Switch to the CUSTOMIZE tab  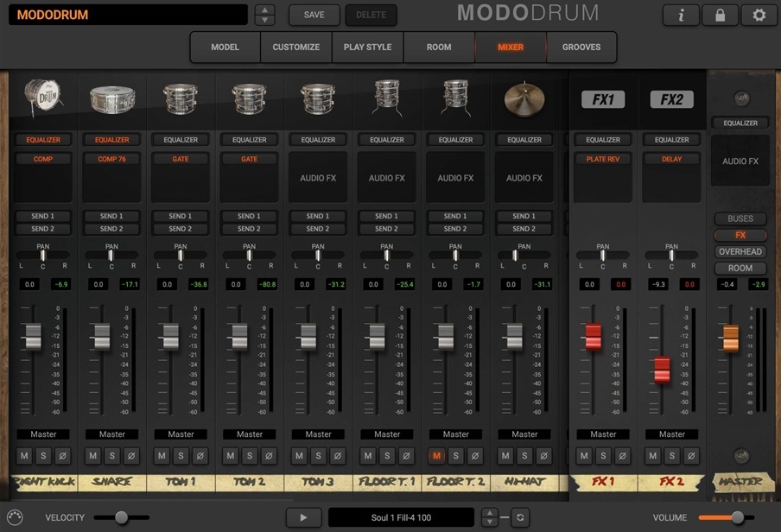pos(295,47)
